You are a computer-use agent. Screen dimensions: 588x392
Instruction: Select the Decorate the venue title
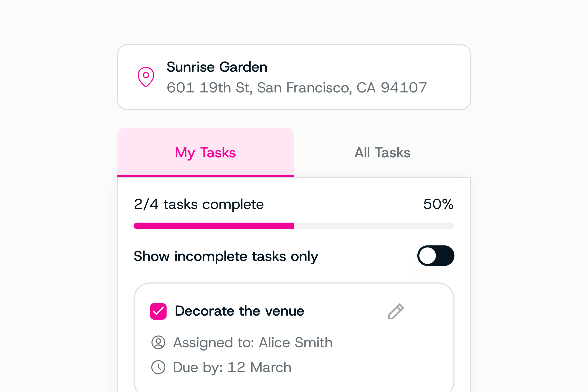pos(240,311)
